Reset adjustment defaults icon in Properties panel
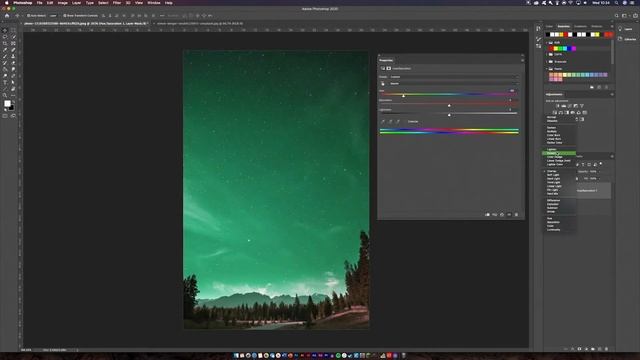 point(502,215)
